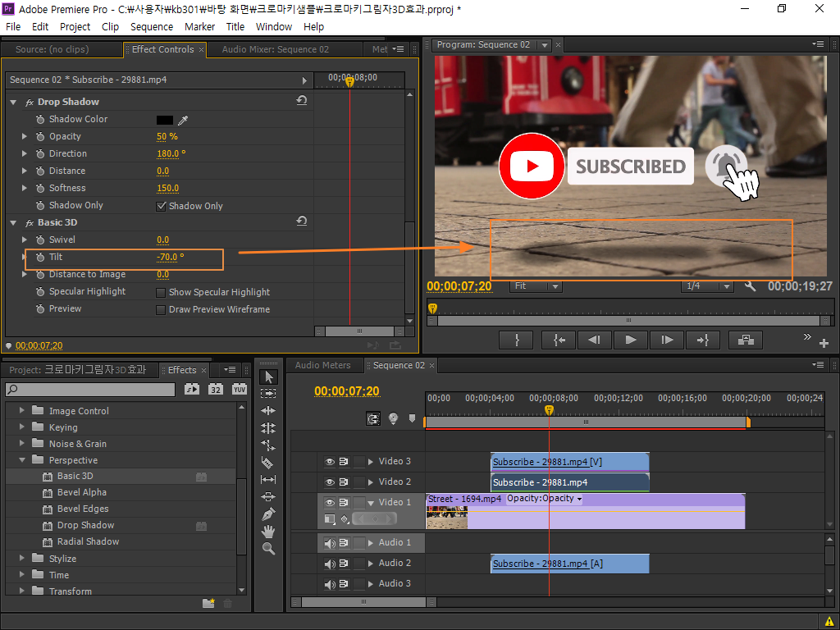Step back one frame in Program Monitor
Image resolution: width=840 pixels, height=630 pixels.
tap(594, 340)
